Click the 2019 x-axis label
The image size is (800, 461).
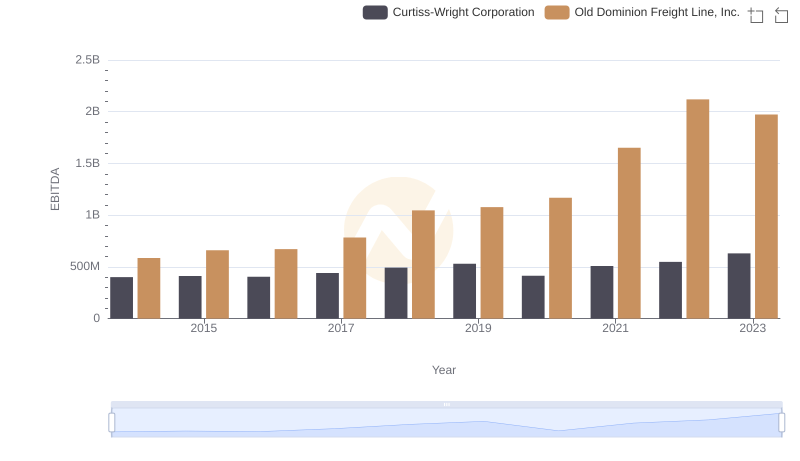[x=478, y=328]
